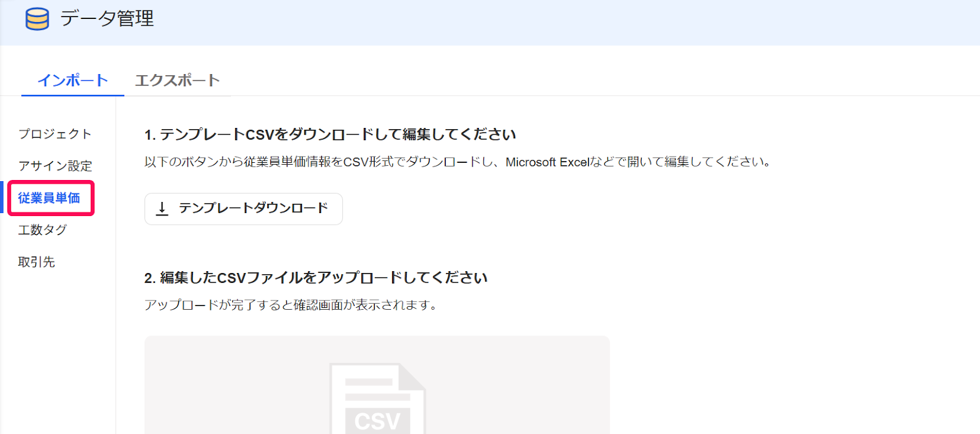The height and width of the screenshot is (434, 980).
Task: Click heading 2. 編集したCSVファイルをアップロードしてください
Action: [x=316, y=277]
